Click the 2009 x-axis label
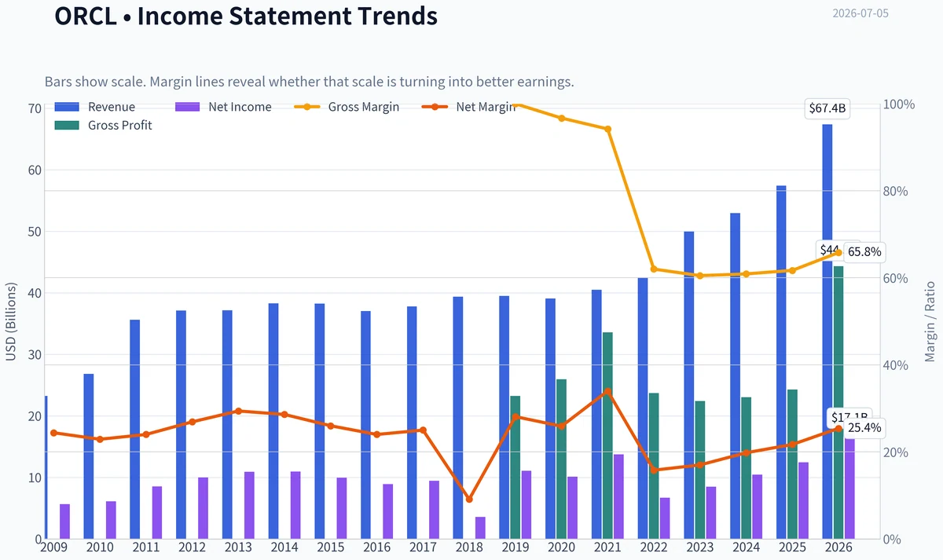943x560 pixels. (x=53, y=547)
